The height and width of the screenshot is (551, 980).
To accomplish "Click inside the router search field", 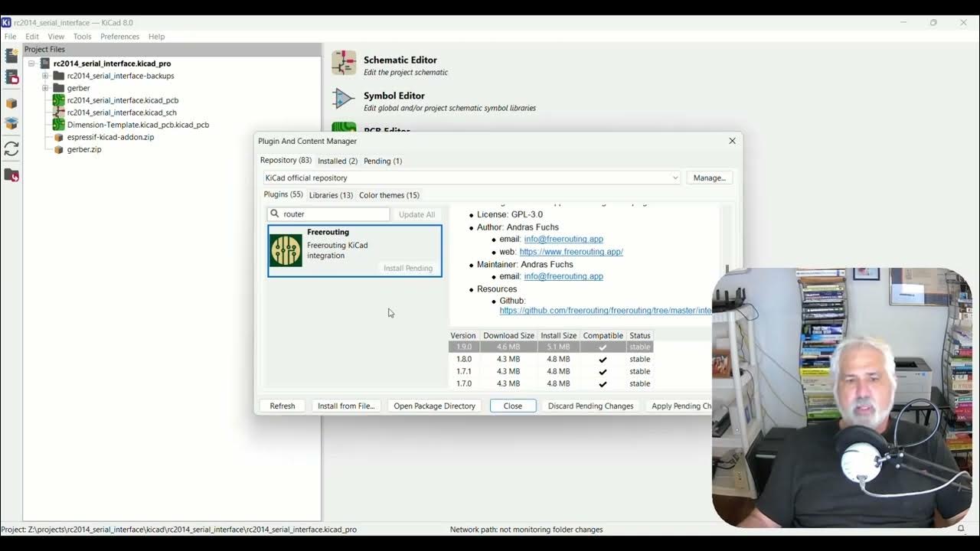I will coord(329,214).
